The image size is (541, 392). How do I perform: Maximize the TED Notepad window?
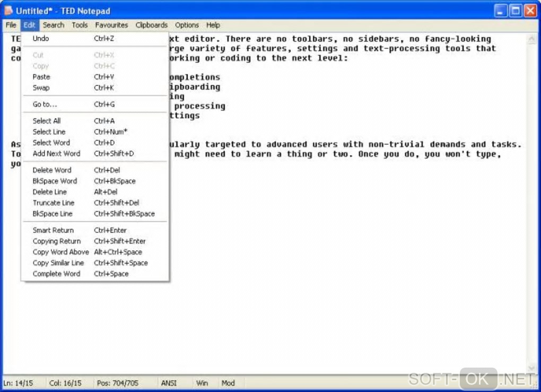pyautogui.click(x=516, y=11)
